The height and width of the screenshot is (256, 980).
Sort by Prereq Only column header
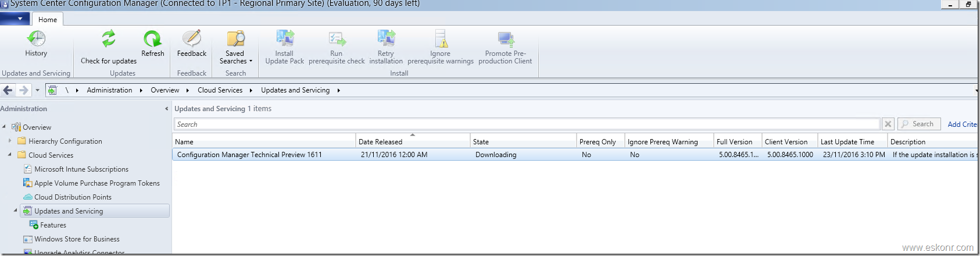click(600, 141)
